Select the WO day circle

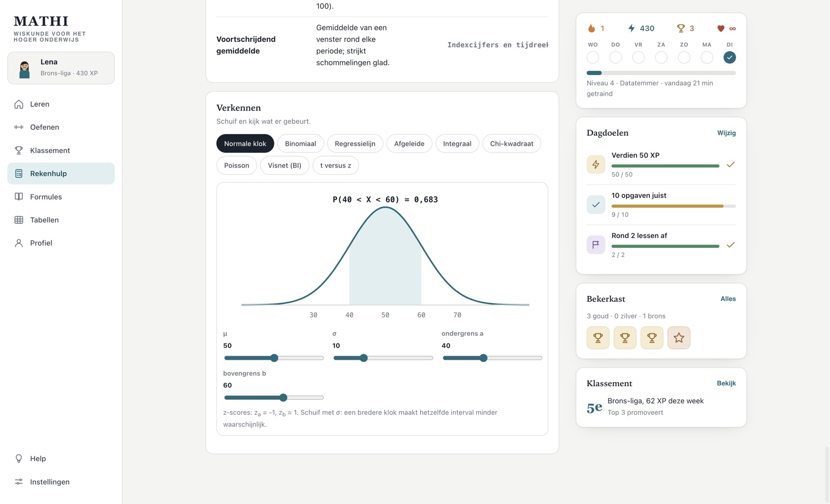pos(593,58)
